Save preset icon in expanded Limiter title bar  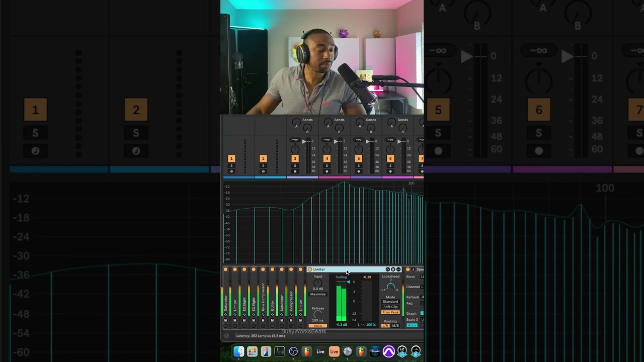coord(393,269)
